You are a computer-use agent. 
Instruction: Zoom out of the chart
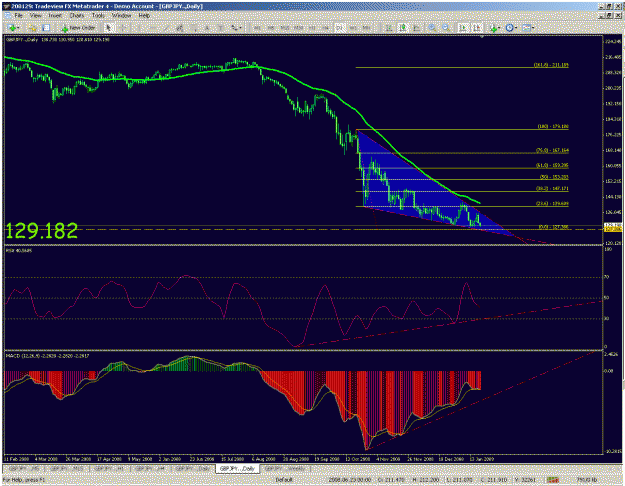[x=446, y=28]
